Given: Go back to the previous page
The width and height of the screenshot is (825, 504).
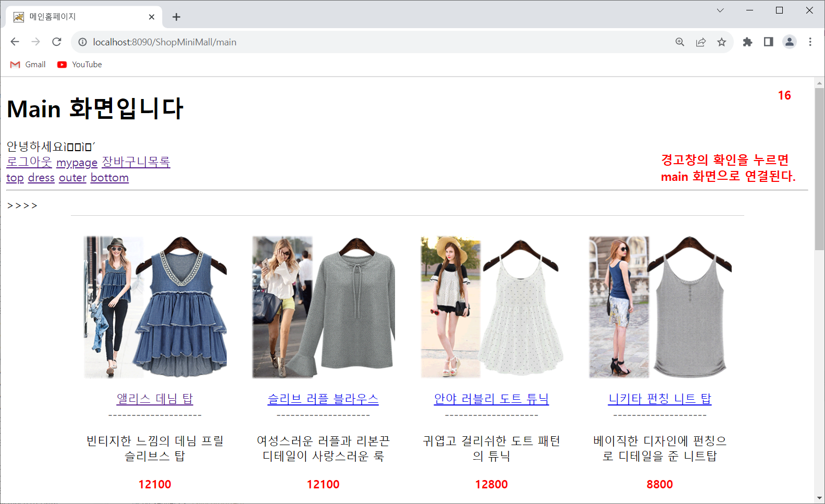Looking at the screenshot, I should click(x=15, y=42).
